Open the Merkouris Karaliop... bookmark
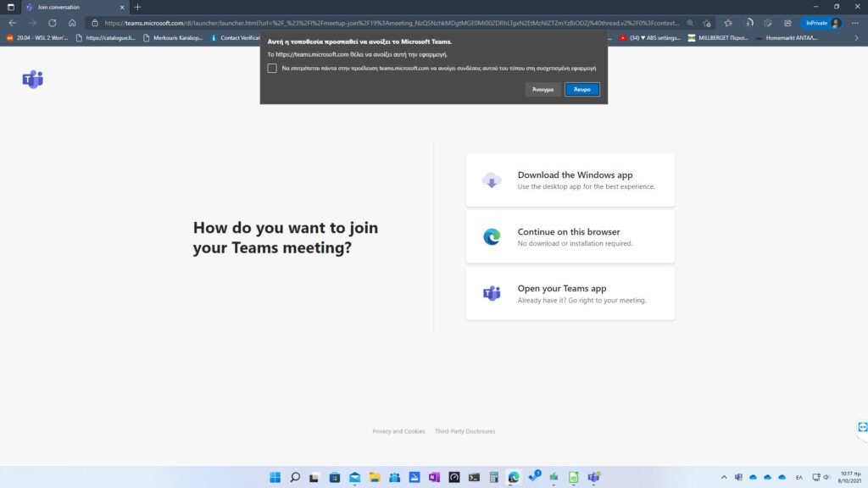This screenshot has width=868, height=488. pyautogui.click(x=173, y=37)
